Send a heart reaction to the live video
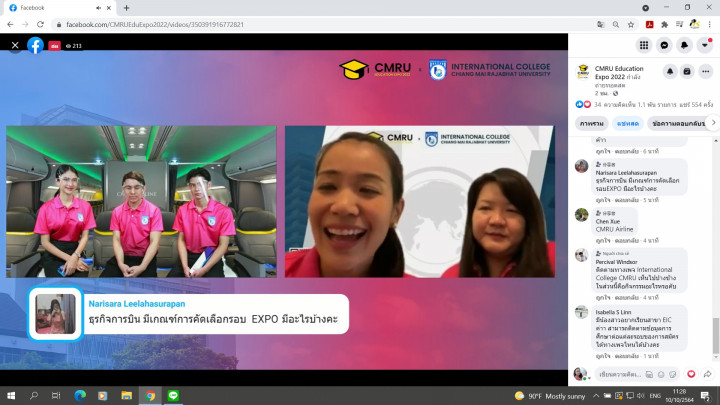Screen dimensions: 720x405 click(691, 374)
